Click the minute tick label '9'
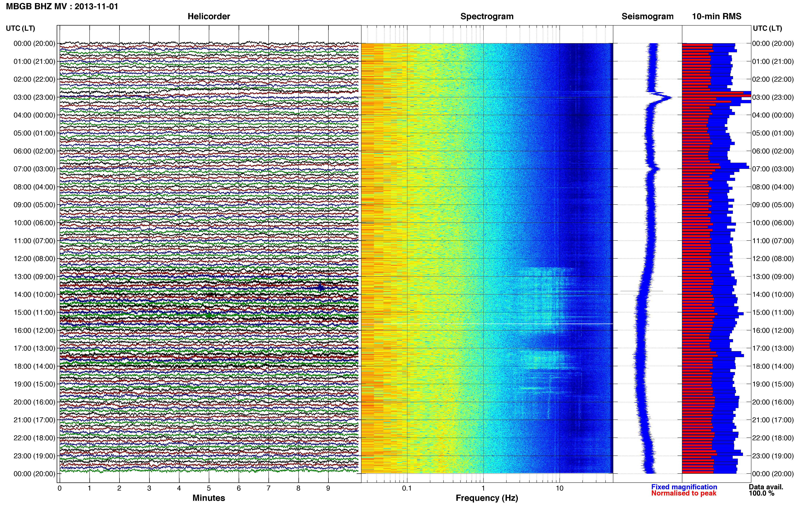The image size is (812, 508). [x=328, y=488]
